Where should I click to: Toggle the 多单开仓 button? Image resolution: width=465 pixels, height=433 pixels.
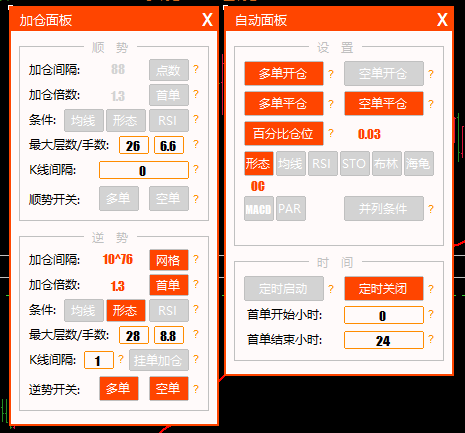click(x=284, y=73)
